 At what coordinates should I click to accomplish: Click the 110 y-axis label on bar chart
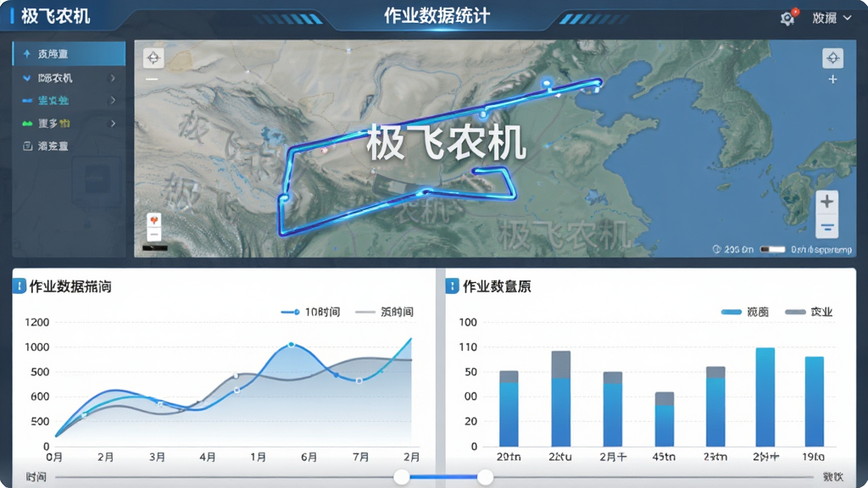pos(468,347)
